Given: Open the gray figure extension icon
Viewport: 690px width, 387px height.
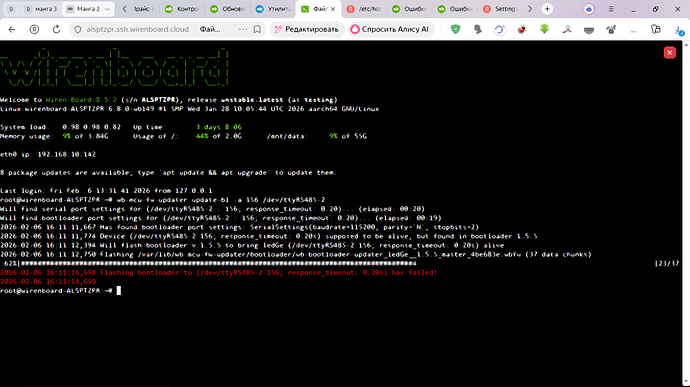Looking at the screenshot, I should (x=567, y=29).
